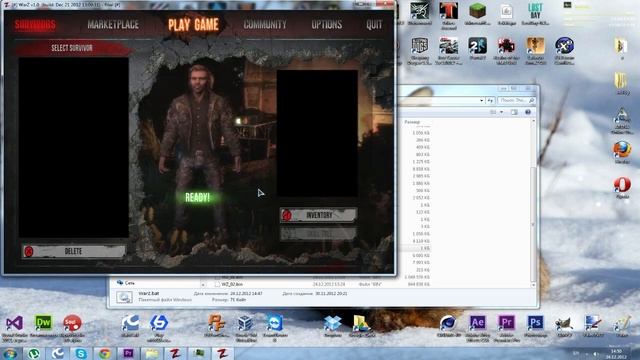The image size is (640, 360).
Task: Click the Inventory button
Action: coord(318,215)
